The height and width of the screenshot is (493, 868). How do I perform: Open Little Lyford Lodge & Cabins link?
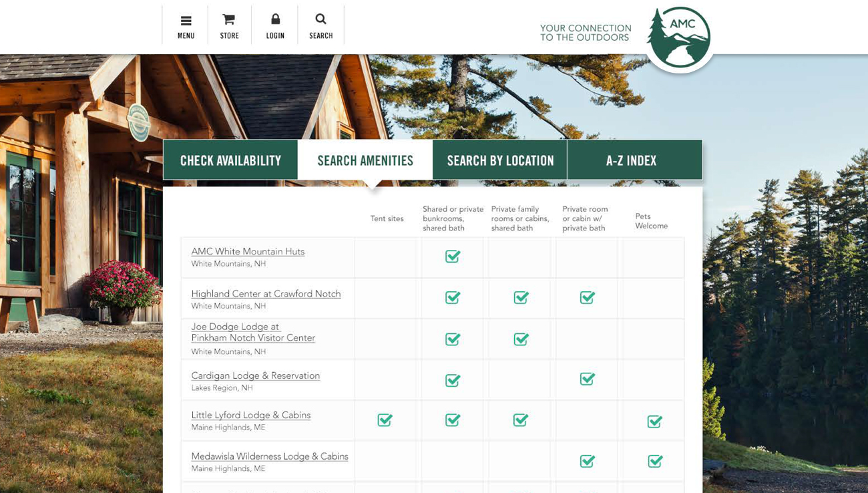click(x=250, y=415)
